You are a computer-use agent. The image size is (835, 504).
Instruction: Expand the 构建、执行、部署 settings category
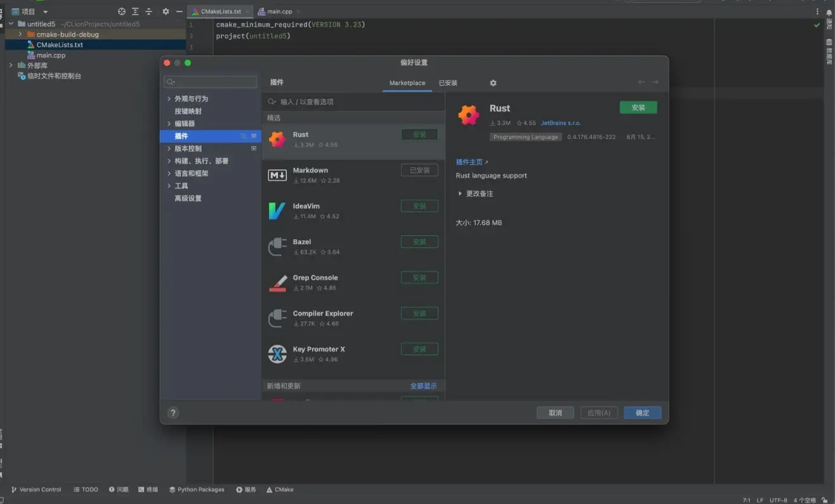(x=169, y=161)
